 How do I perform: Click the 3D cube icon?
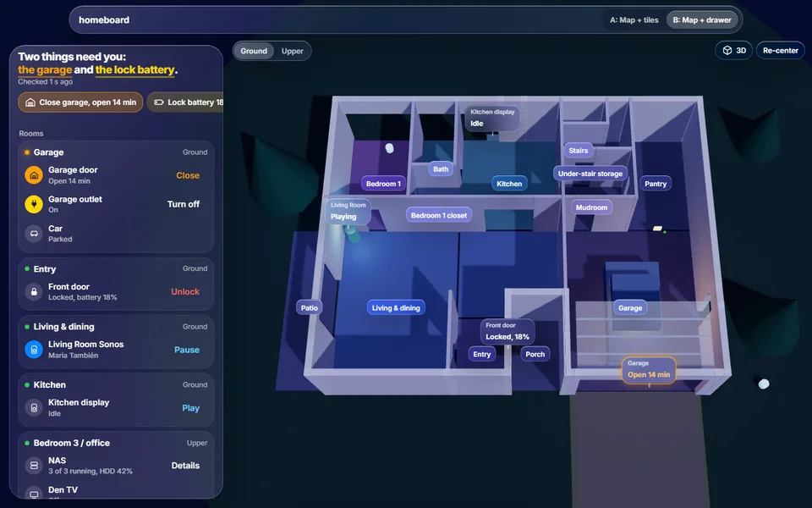[727, 50]
